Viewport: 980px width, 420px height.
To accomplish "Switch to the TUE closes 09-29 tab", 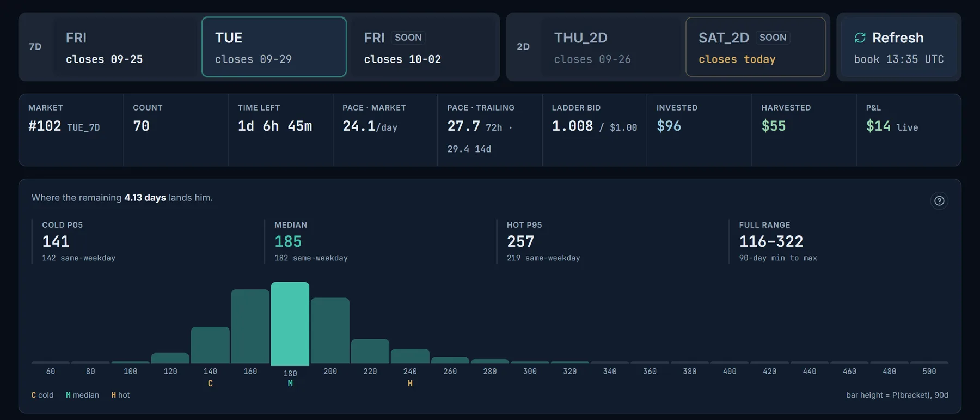I will point(274,47).
